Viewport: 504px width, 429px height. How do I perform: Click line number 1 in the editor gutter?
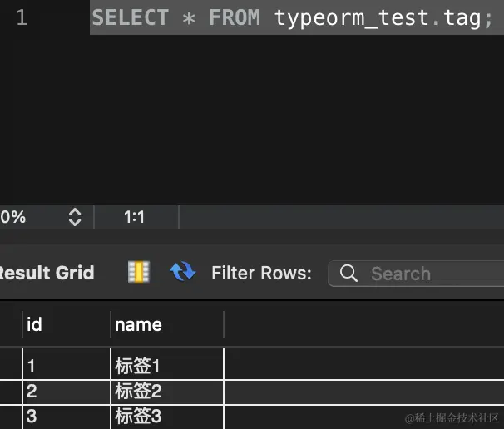pyautogui.click(x=22, y=17)
